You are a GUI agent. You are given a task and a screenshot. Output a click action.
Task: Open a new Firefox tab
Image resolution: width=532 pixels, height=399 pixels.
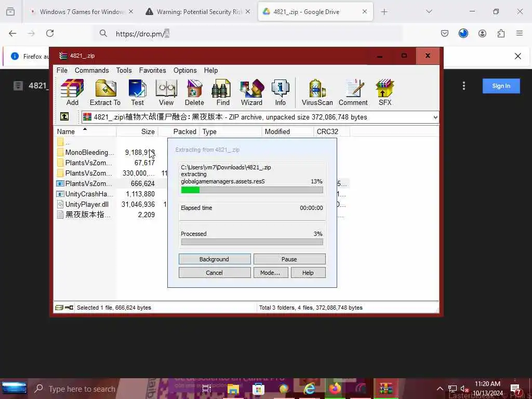(384, 12)
